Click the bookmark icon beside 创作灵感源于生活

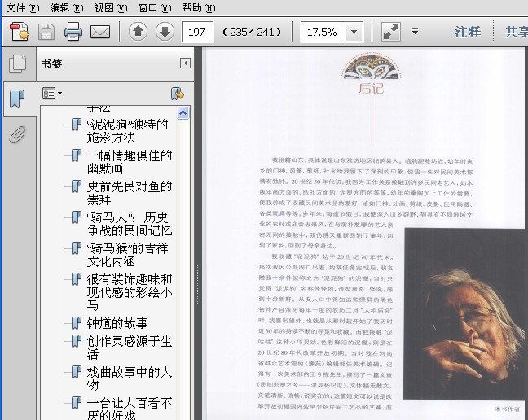[x=77, y=341]
